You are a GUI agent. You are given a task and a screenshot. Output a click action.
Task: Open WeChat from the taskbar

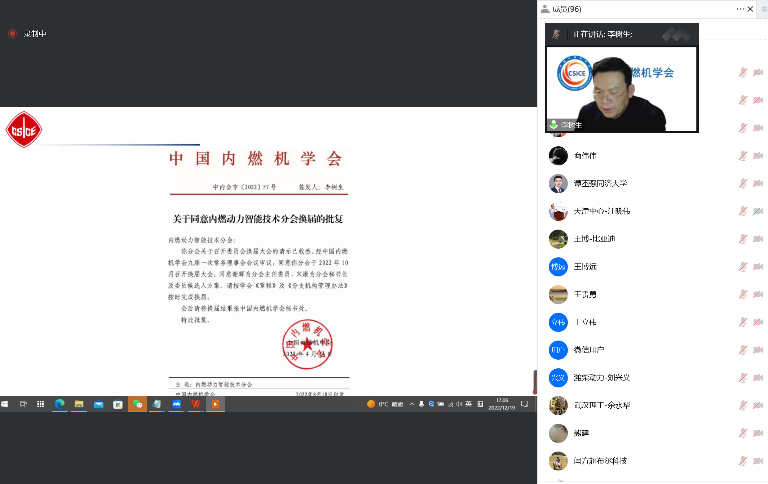pos(137,404)
